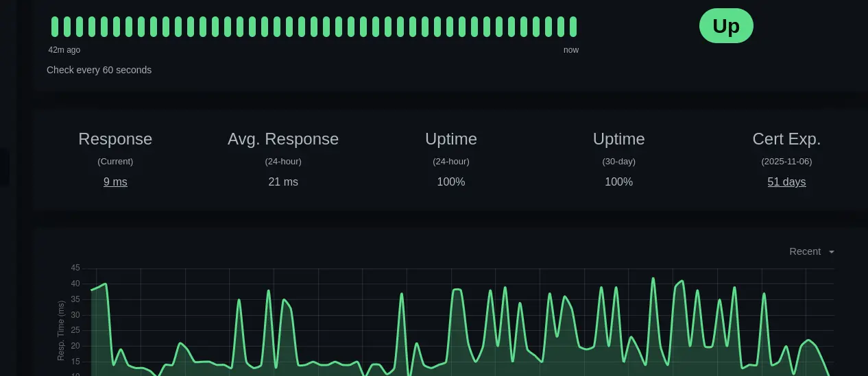Screen dimensions: 868x376
Task: Click the "Response" current stat heading
Action: 115,139
